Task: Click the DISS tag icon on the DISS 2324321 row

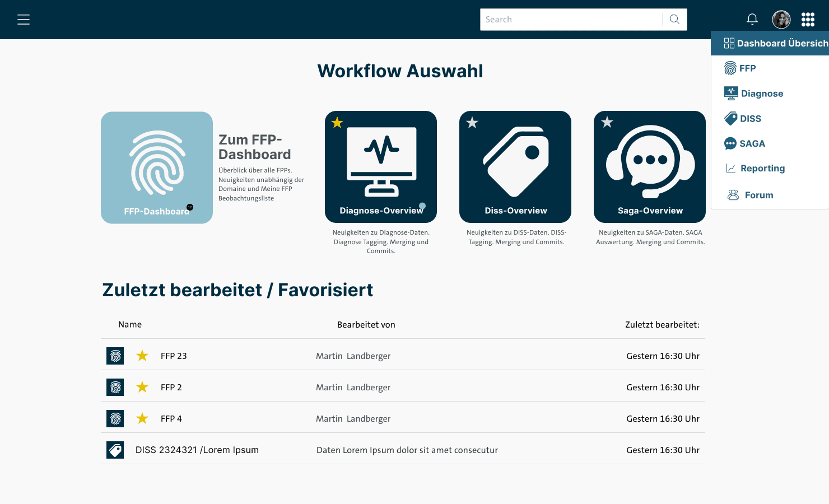Action: click(115, 450)
